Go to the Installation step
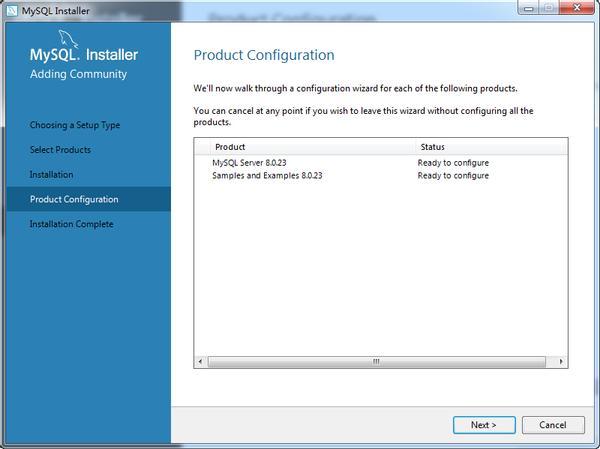 51,175
